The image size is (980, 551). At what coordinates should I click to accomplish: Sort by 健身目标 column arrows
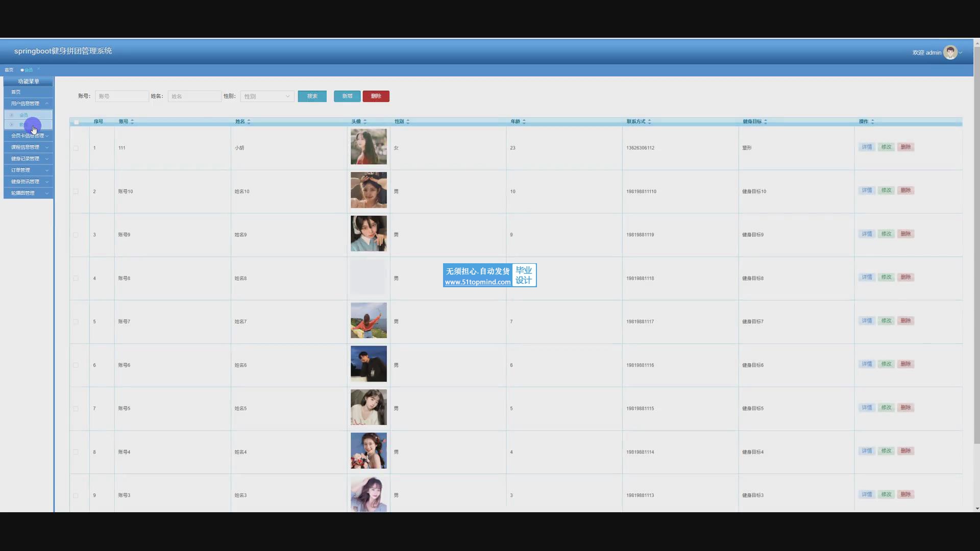(x=766, y=121)
